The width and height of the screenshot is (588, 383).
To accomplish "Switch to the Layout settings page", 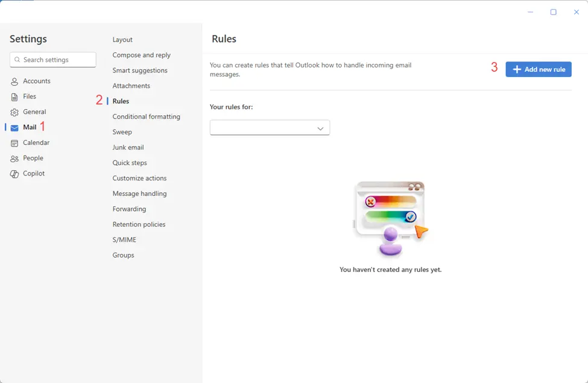I will coord(122,39).
